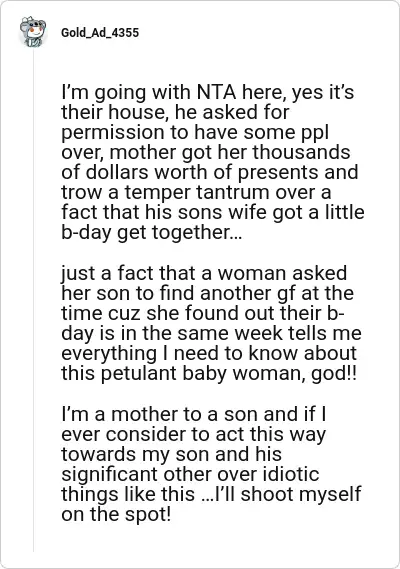Screen dimensions: 400x569
Task: Click the line "of dollars worth of presents and"
Action: pos(210,172)
